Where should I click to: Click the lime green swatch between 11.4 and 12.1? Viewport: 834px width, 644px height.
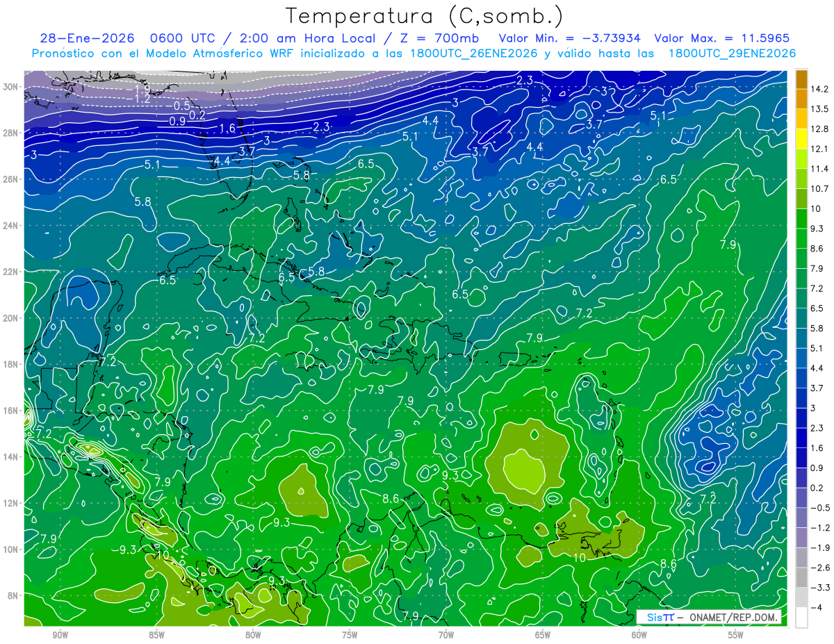(x=801, y=159)
